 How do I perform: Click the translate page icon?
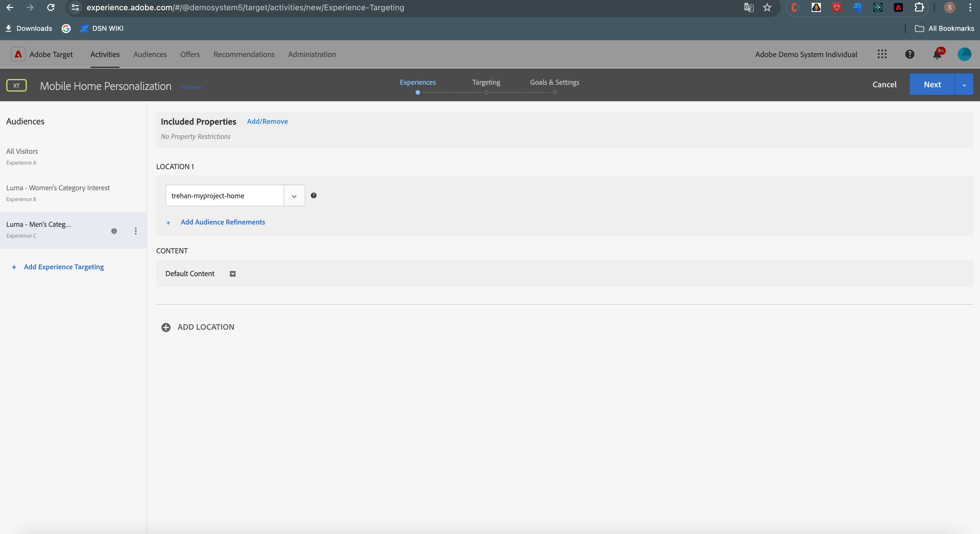coord(748,8)
